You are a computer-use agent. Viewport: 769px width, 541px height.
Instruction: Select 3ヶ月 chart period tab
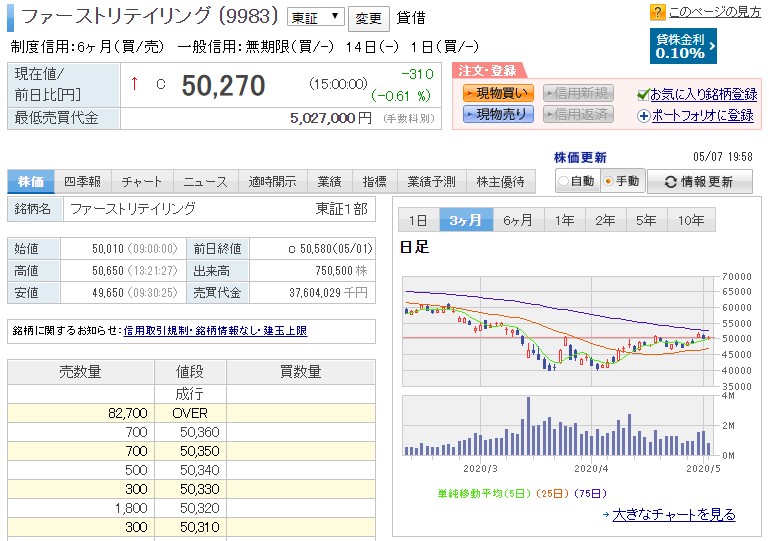[x=465, y=220]
